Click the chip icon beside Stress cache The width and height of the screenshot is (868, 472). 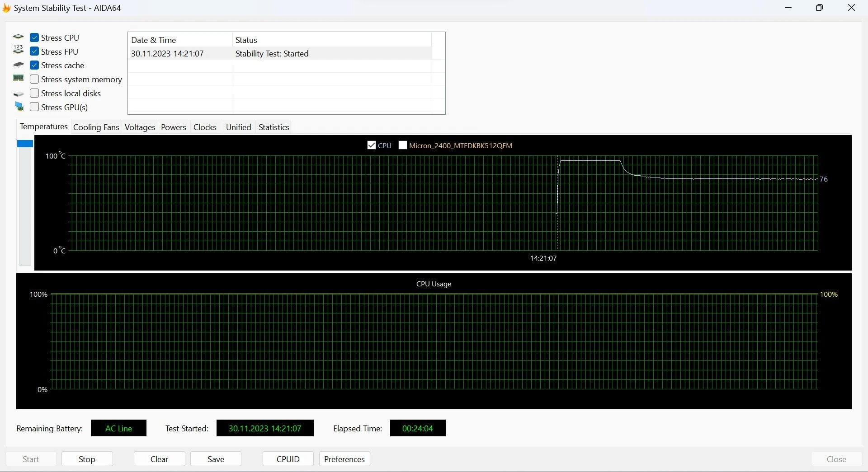18,65
